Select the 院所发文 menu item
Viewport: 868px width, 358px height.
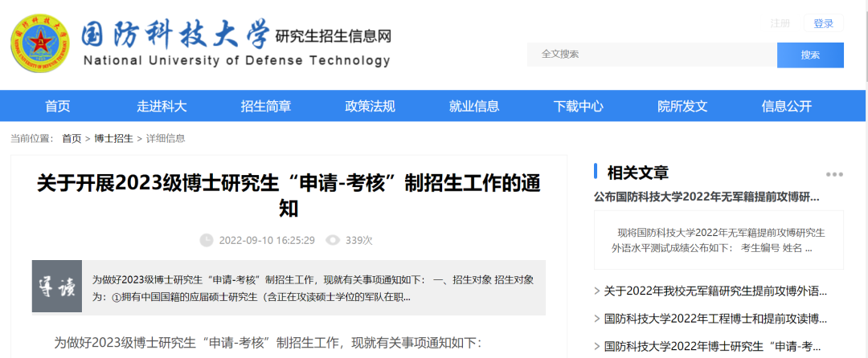[682, 106]
